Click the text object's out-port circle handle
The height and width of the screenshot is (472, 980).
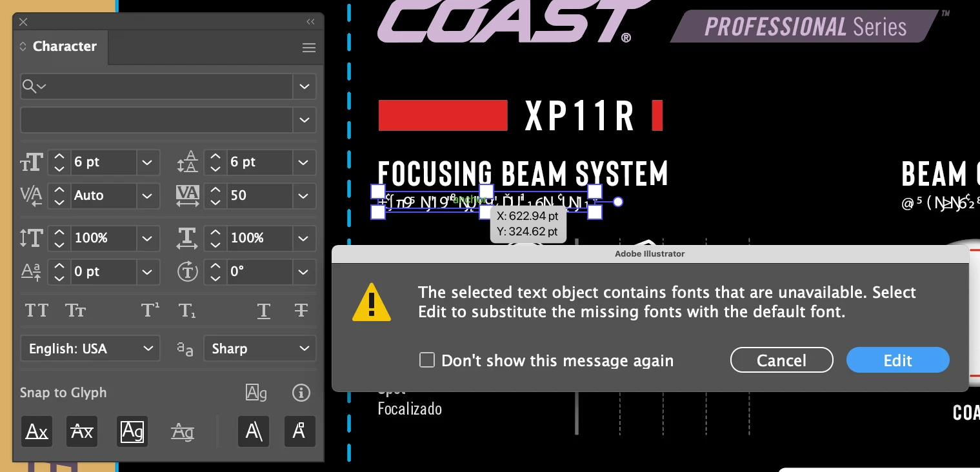click(617, 202)
